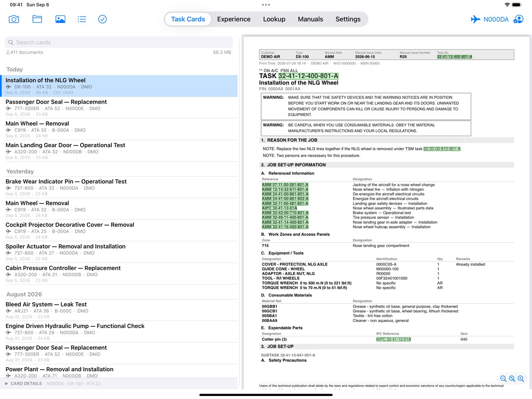
Task: Zoom in the document view
Action: click(x=521, y=379)
